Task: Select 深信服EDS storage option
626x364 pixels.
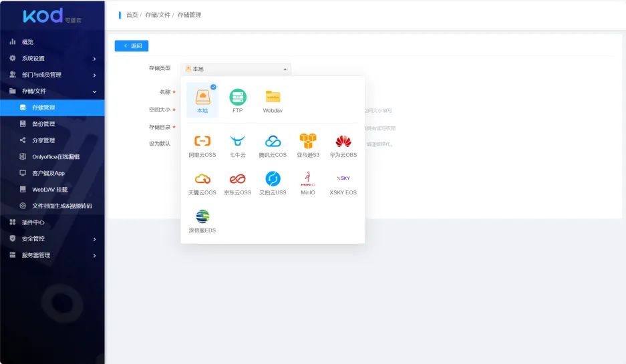Action: click(202, 221)
